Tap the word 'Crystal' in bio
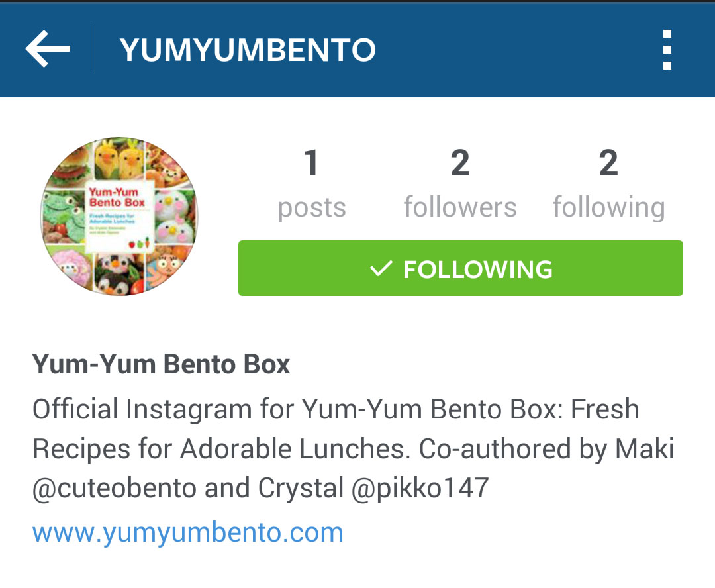Screen dimensions: 715x588 (301, 489)
